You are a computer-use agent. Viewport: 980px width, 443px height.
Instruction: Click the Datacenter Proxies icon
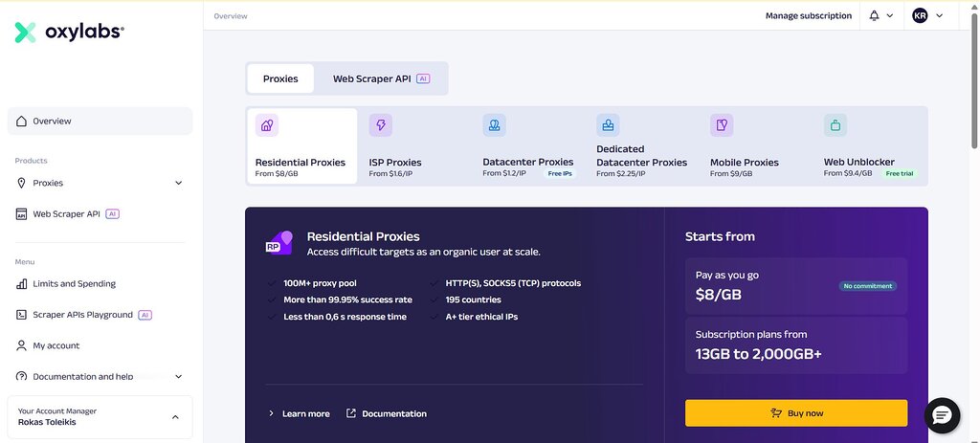[x=495, y=125]
